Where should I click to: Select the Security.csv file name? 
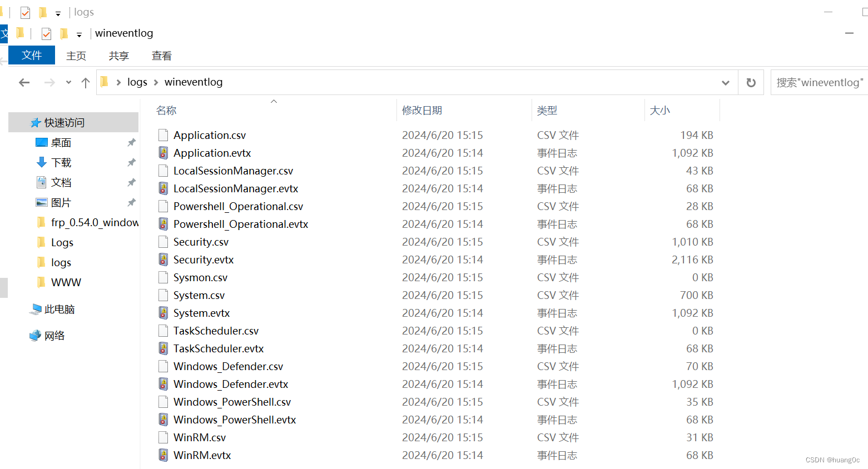point(201,242)
